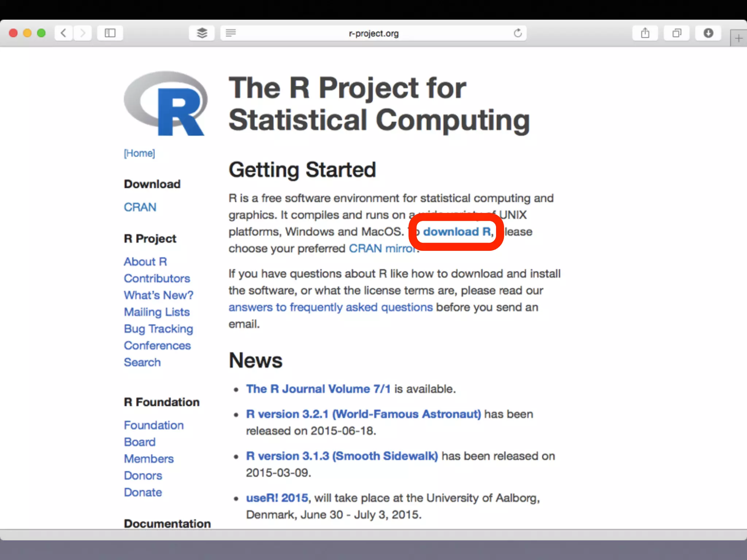Viewport: 747px width, 560px height.
Task: Click the r-project.org address field
Action: (x=373, y=34)
